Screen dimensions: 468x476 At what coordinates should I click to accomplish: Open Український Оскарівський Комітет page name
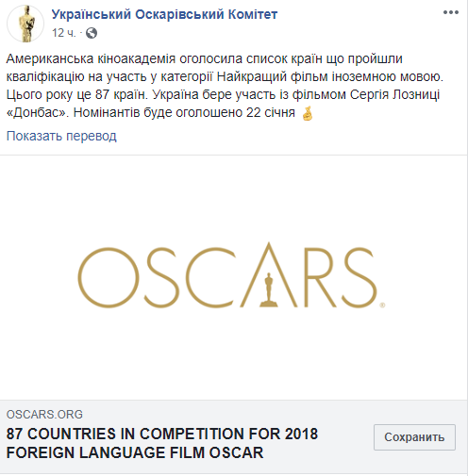coord(164,14)
